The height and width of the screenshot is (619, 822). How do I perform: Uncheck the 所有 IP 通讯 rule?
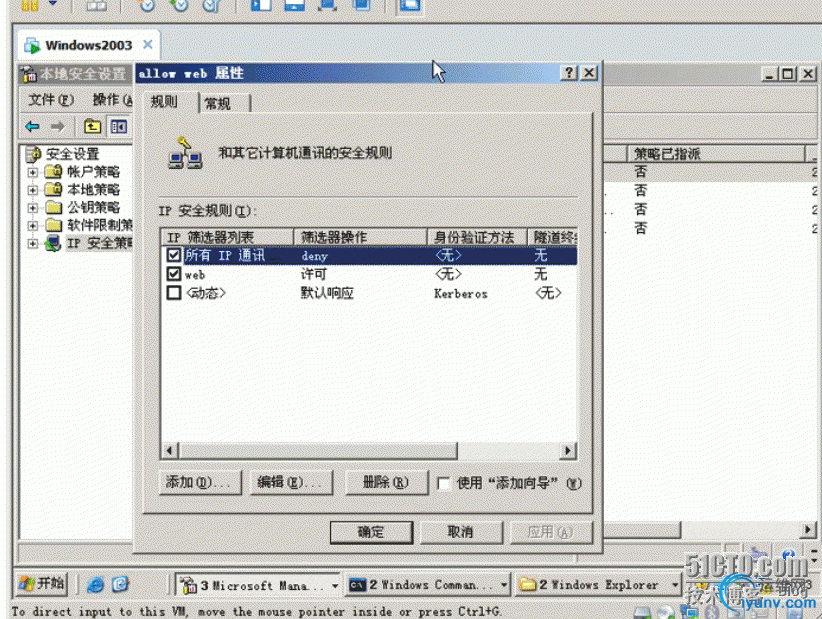174,256
